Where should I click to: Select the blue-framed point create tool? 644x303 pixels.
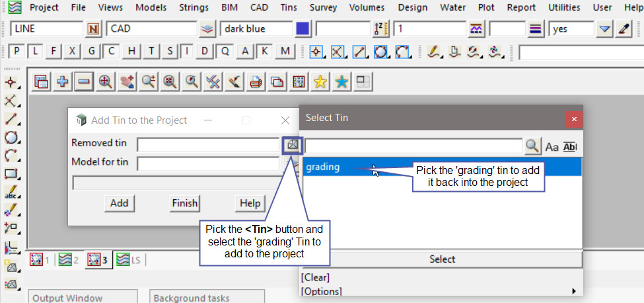[316, 52]
